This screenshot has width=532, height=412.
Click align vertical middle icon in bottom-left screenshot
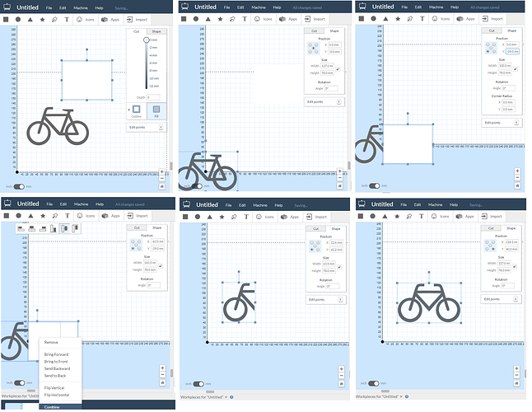click(64, 229)
